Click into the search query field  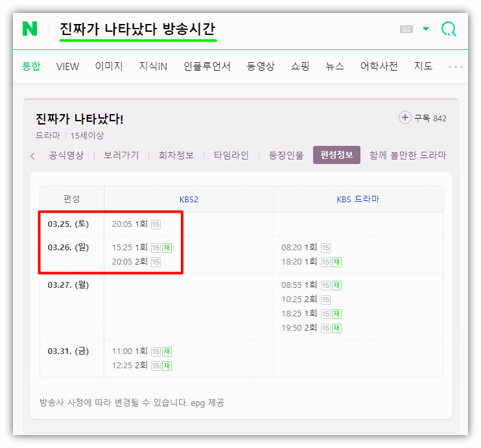point(138,29)
